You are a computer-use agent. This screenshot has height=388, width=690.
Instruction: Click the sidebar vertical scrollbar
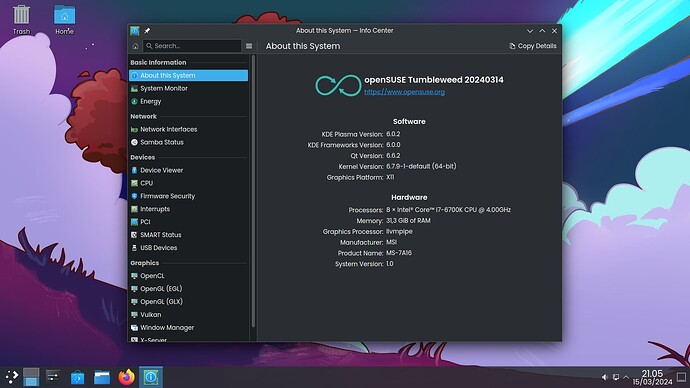pyautogui.click(x=253, y=191)
